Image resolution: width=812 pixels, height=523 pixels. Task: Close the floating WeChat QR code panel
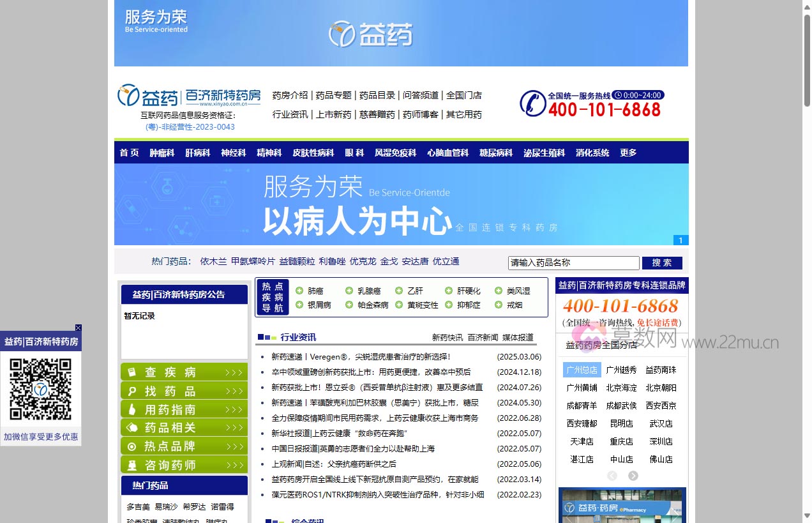pos(79,328)
